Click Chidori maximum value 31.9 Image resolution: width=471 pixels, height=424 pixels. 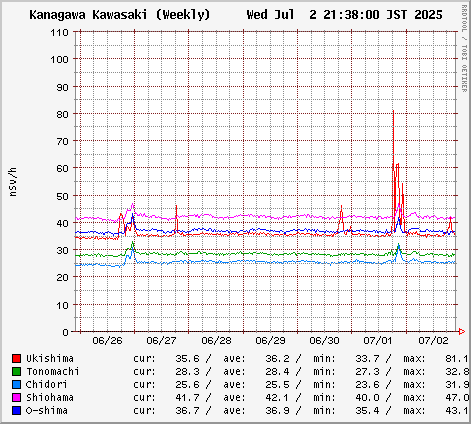[457, 384]
